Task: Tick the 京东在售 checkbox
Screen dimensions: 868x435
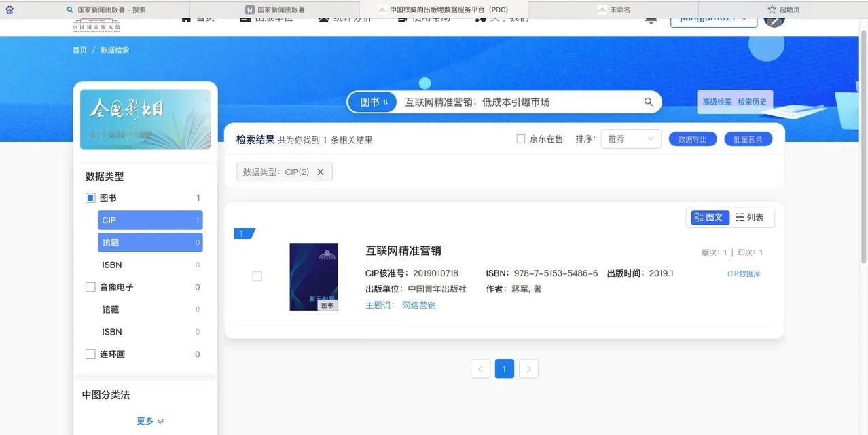Action: (521, 139)
